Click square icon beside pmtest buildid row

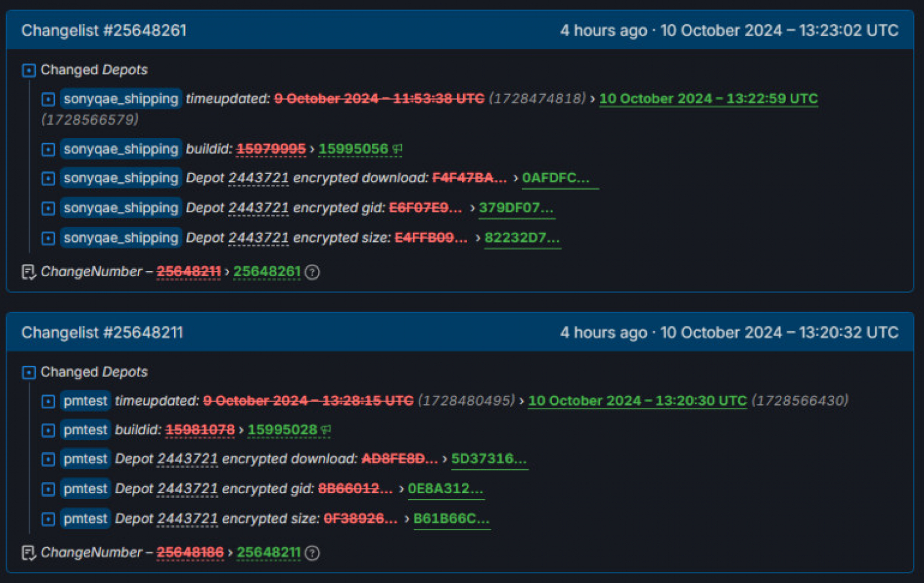pos(49,431)
